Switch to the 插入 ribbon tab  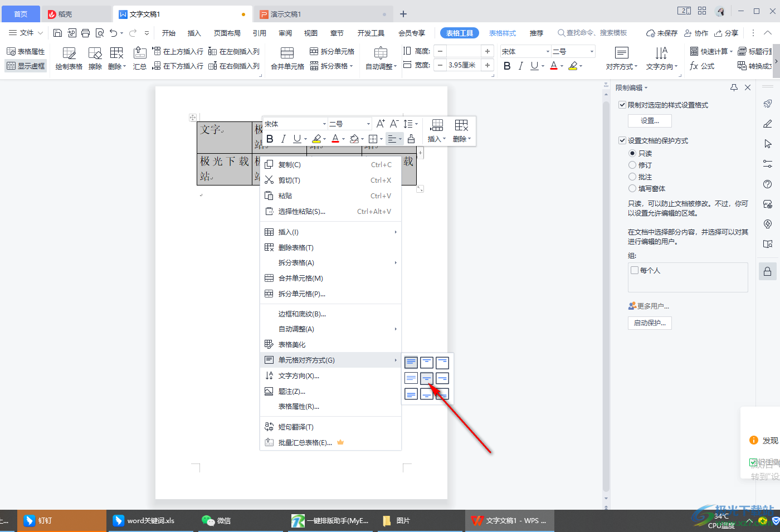tap(194, 33)
